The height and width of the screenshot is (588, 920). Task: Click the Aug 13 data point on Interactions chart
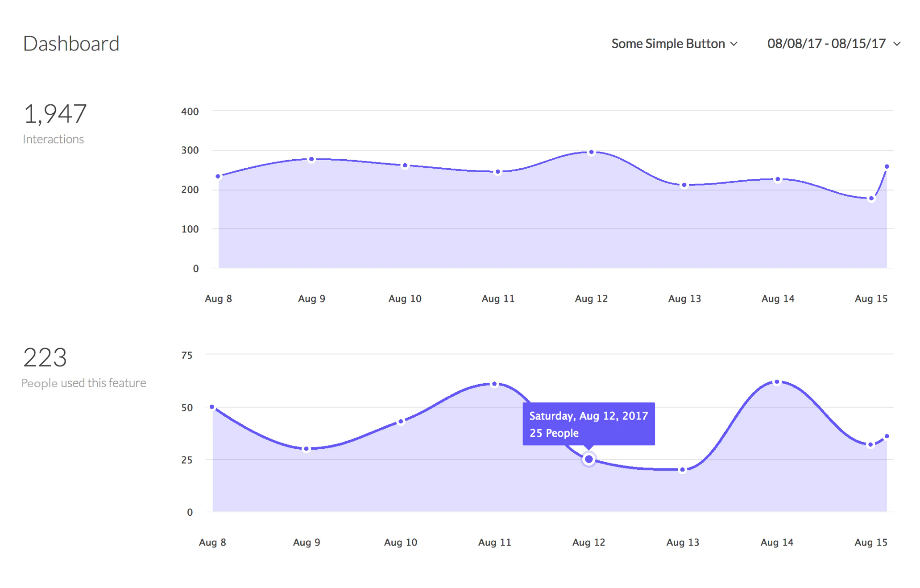pos(684,184)
